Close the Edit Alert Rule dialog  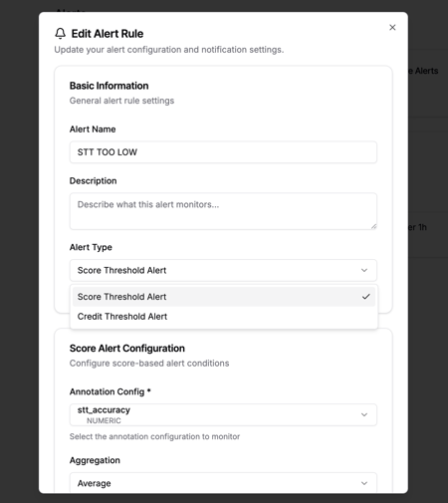pyautogui.click(x=392, y=28)
